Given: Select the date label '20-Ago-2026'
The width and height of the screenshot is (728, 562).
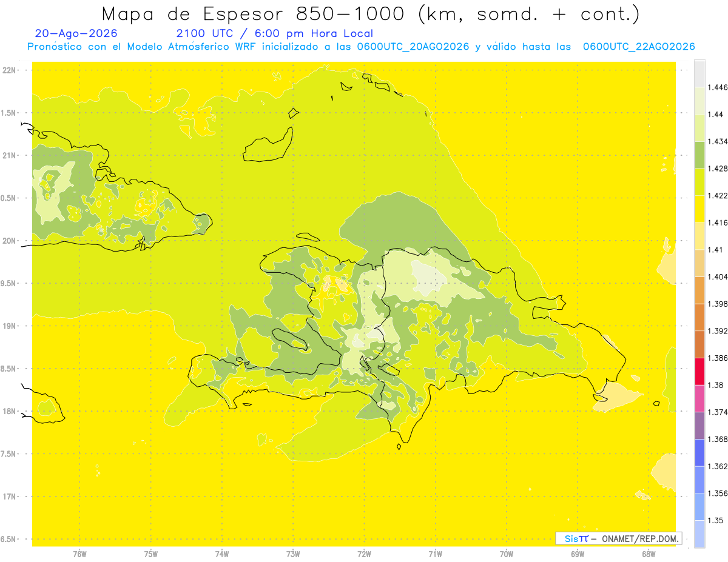Looking at the screenshot, I should point(76,33).
